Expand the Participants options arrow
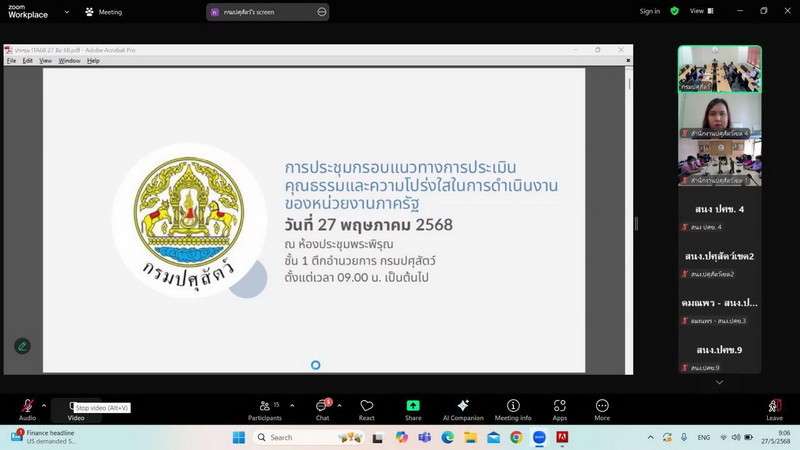Screen dimensions: 800x450 tap(292, 406)
